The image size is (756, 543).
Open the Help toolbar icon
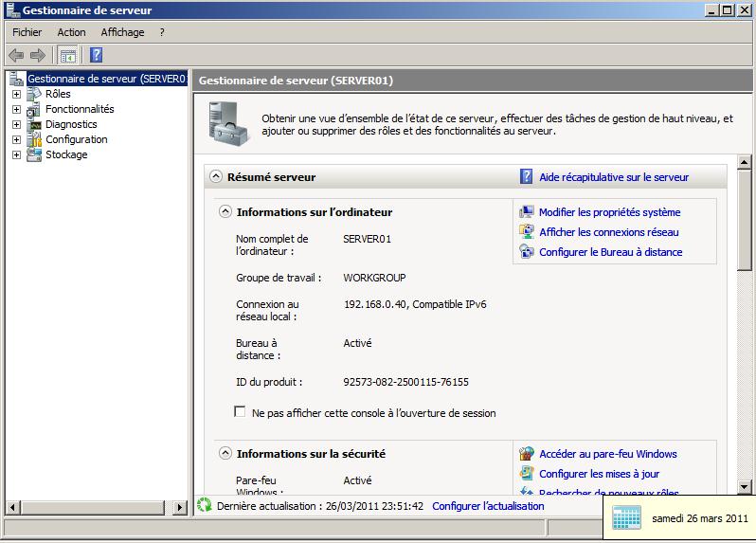click(x=96, y=55)
